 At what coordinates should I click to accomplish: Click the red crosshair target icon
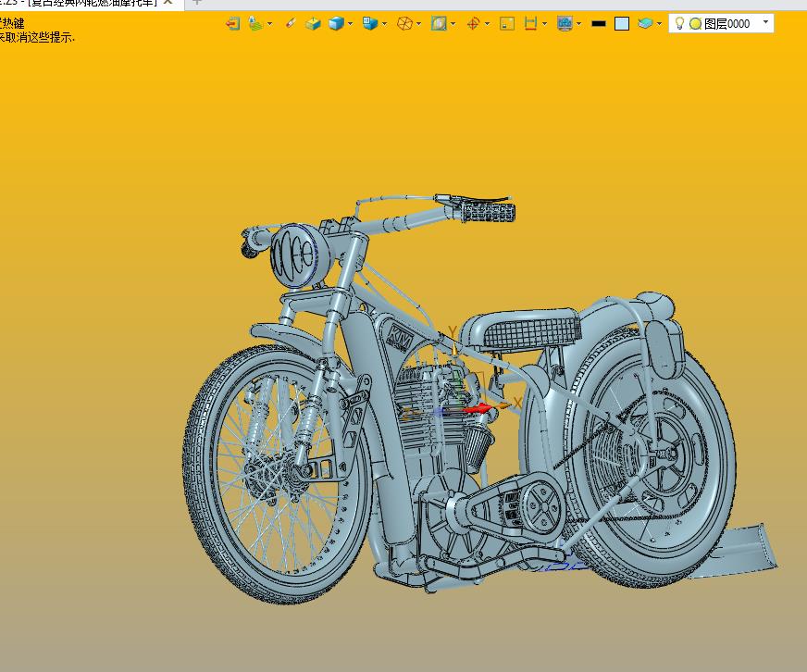coord(473,23)
